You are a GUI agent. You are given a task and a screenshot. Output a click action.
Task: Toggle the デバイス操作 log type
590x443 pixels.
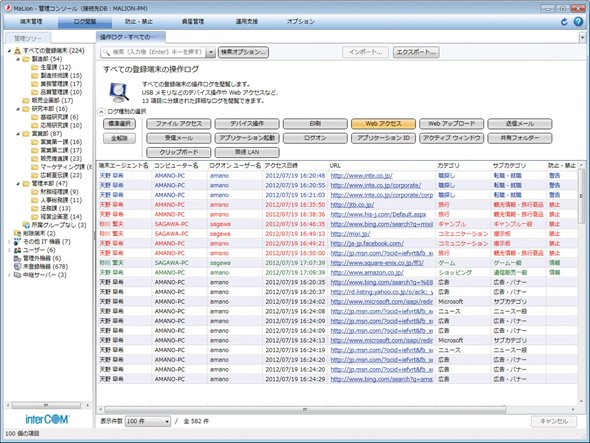coord(247,124)
